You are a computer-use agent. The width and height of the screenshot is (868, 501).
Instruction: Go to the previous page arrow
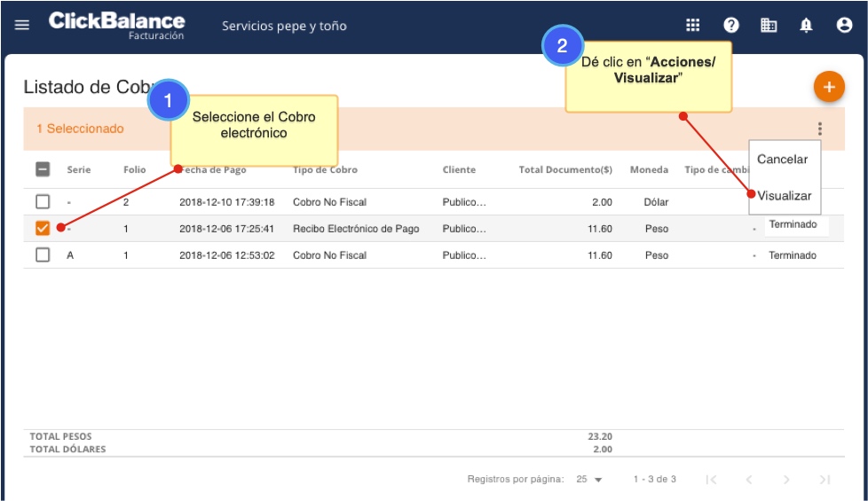[x=748, y=479]
